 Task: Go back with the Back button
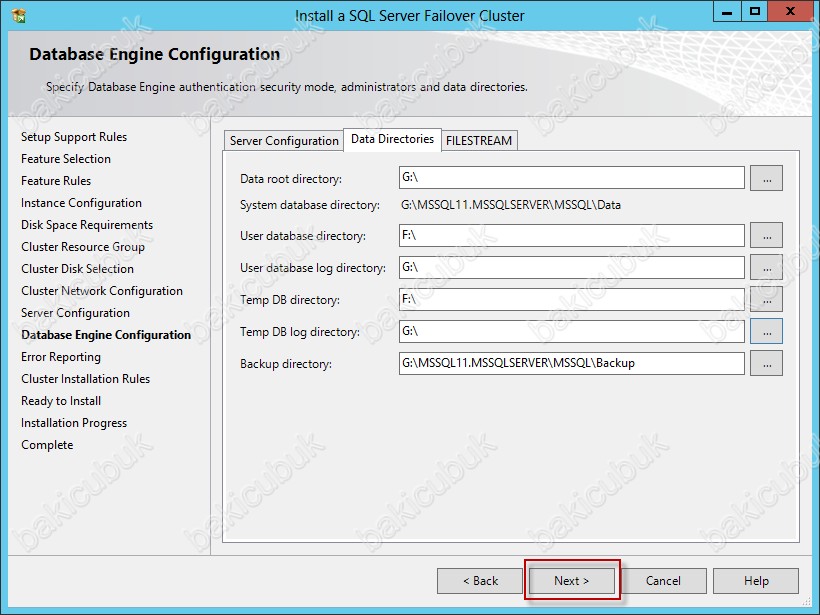480,581
